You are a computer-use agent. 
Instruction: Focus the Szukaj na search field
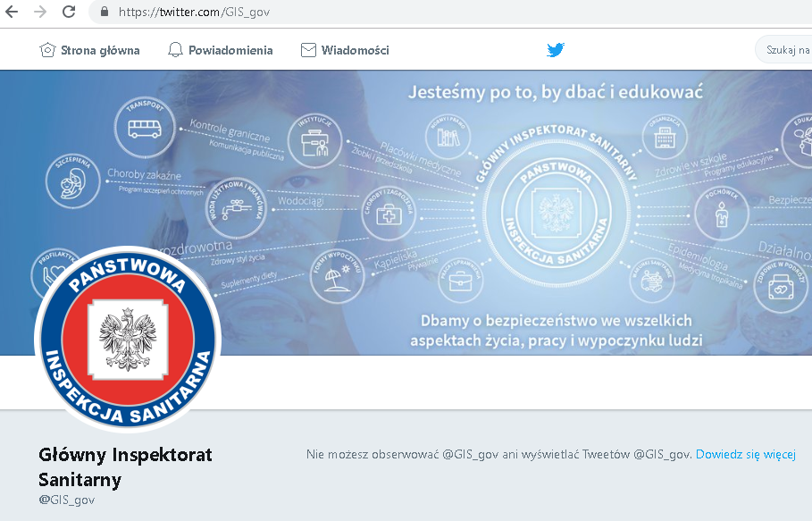point(786,50)
